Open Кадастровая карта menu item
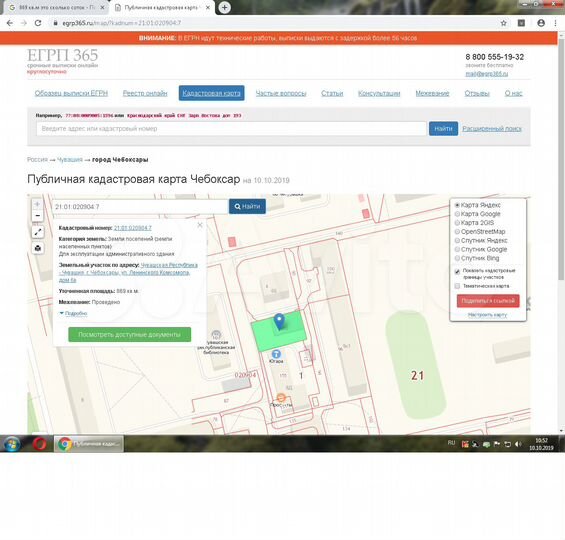 pyautogui.click(x=212, y=93)
